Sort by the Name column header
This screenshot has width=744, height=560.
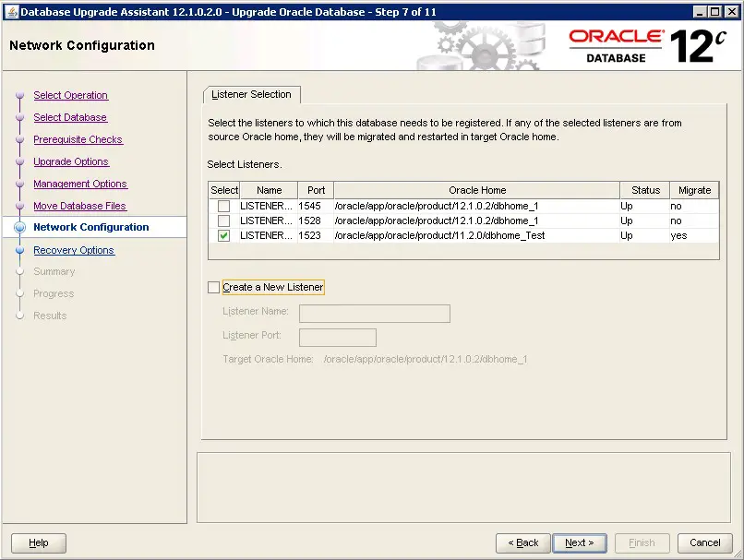coord(269,190)
